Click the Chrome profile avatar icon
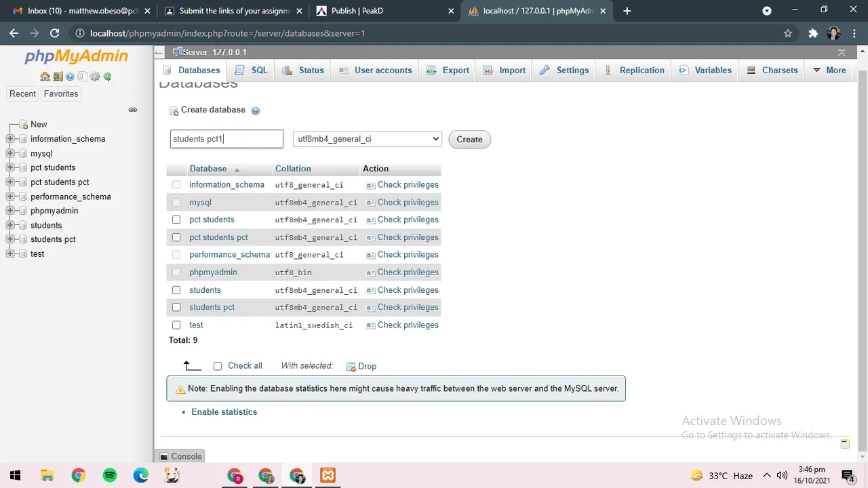Image resolution: width=868 pixels, height=488 pixels. 834,33
